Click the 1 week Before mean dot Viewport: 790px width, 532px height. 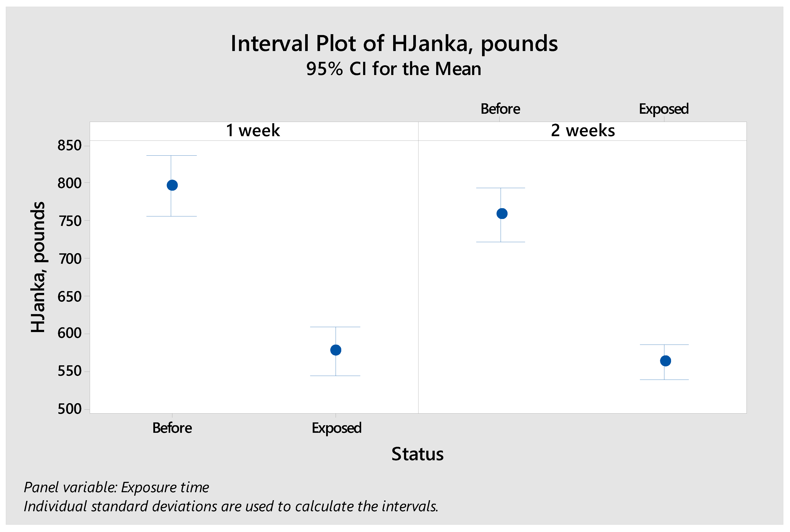[172, 185]
